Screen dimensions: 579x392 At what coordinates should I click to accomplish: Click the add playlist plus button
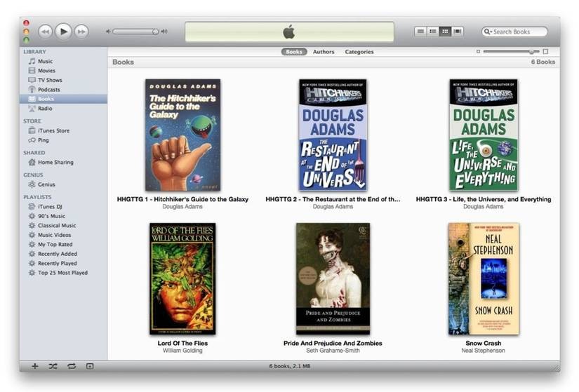[x=34, y=366]
